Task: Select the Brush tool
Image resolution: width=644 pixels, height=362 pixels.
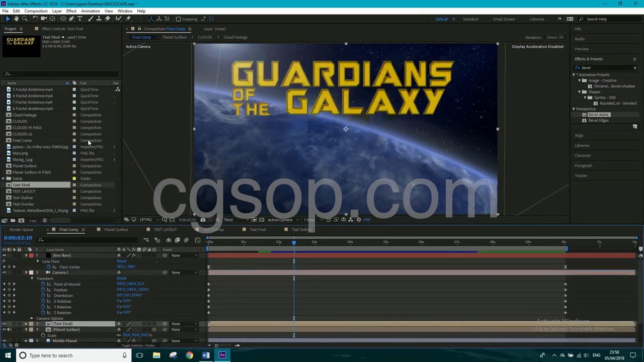Action: [x=91, y=19]
